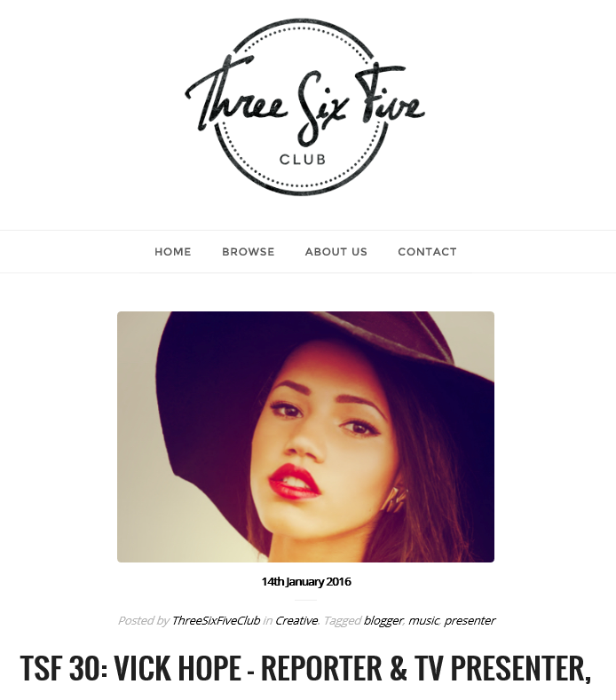Image resolution: width=616 pixels, height=700 pixels.
Task: Select the blogger tag
Action: [x=383, y=620]
